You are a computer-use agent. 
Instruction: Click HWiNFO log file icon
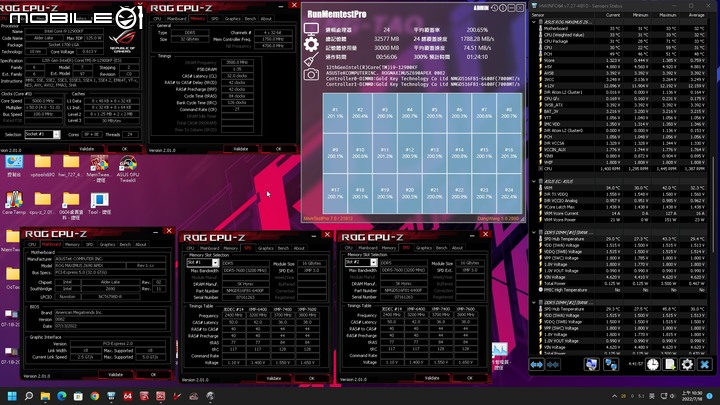pyautogui.click(x=670, y=365)
